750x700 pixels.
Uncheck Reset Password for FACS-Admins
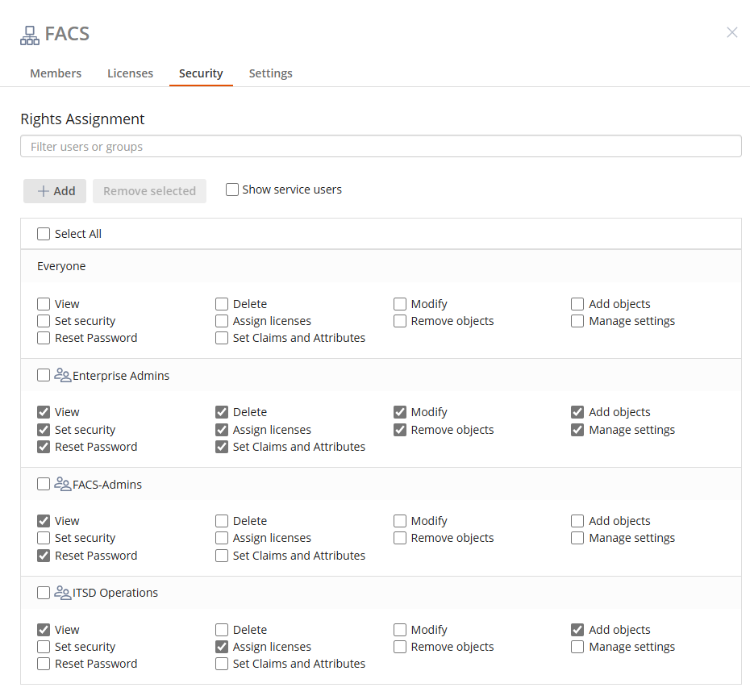(x=44, y=556)
